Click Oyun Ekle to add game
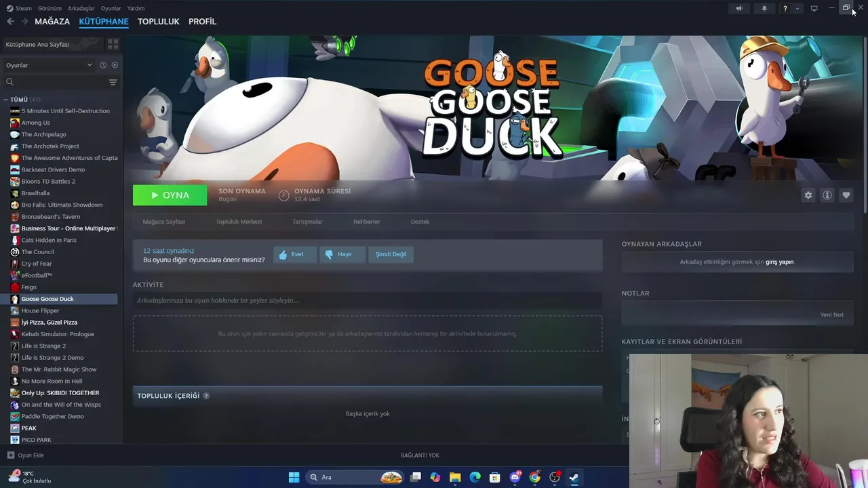This screenshot has height=488, width=868. tap(25, 455)
